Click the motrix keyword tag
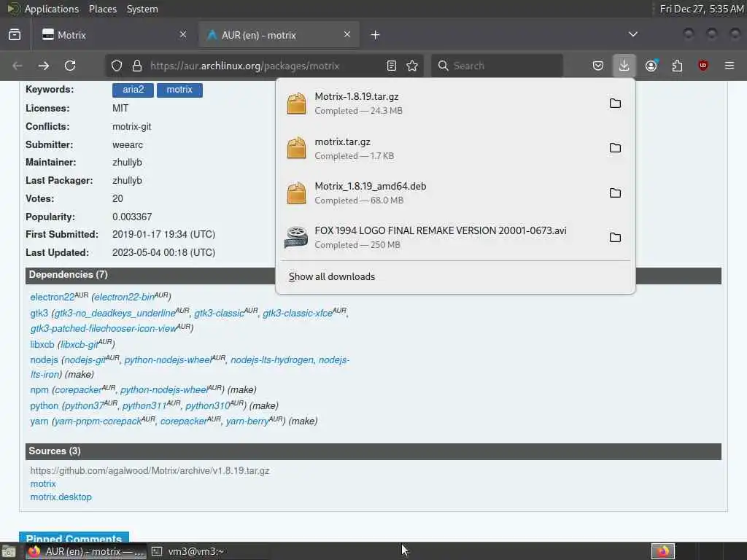747x560 pixels. click(179, 90)
